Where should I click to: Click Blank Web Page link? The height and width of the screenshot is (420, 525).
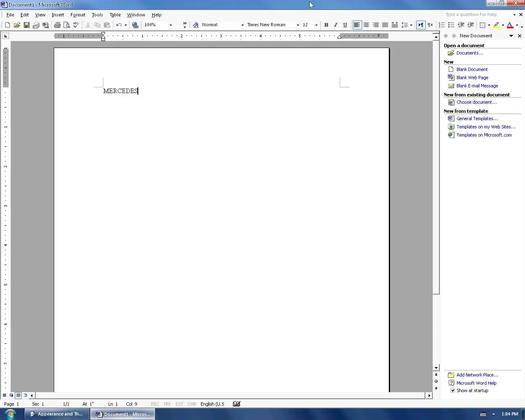pyautogui.click(x=472, y=78)
